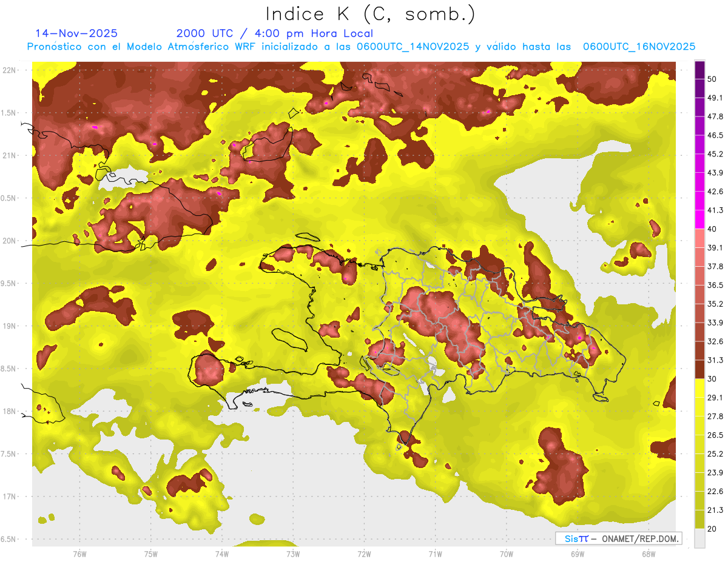Click the legend value 20
Viewport: 728px width, 562px height.
[713, 529]
